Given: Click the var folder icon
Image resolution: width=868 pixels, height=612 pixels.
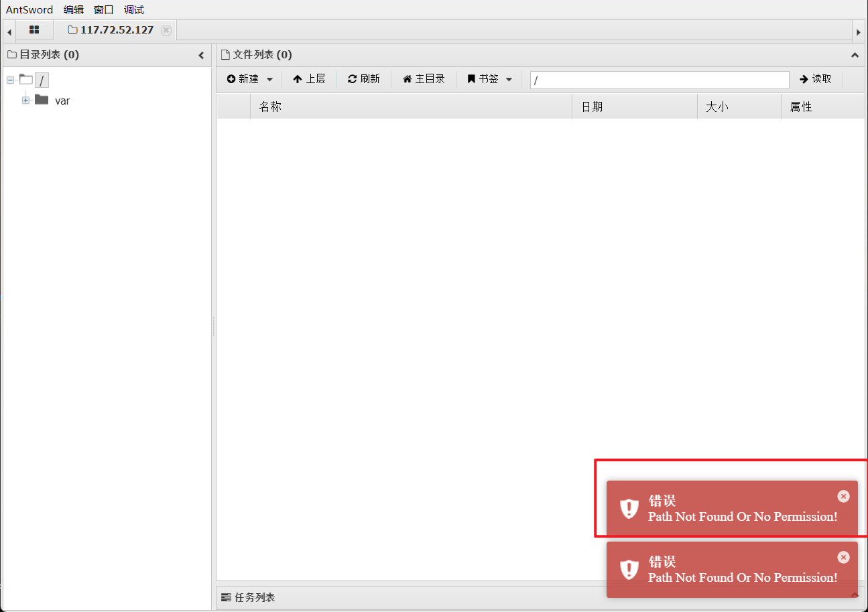Looking at the screenshot, I should pyautogui.click(x=42, y=100).
